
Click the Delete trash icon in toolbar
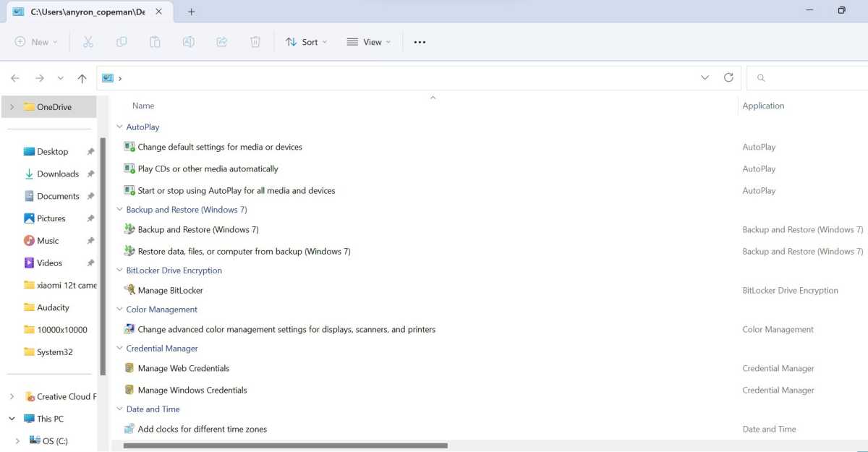pyautogui.click(x=255, y=42)
